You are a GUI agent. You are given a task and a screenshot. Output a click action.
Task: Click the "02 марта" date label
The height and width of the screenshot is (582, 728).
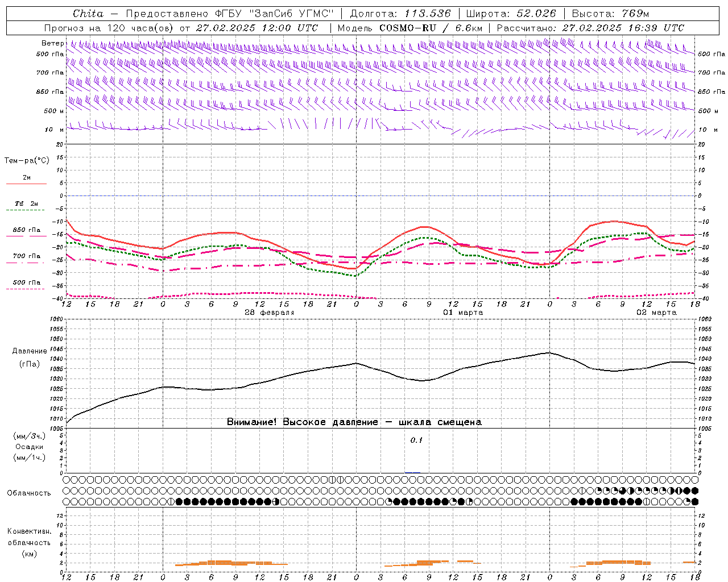pos(656,313)
